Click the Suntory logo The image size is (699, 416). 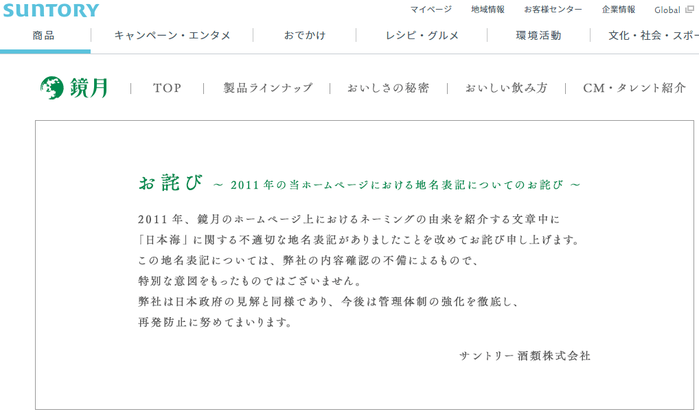[51, 10]
